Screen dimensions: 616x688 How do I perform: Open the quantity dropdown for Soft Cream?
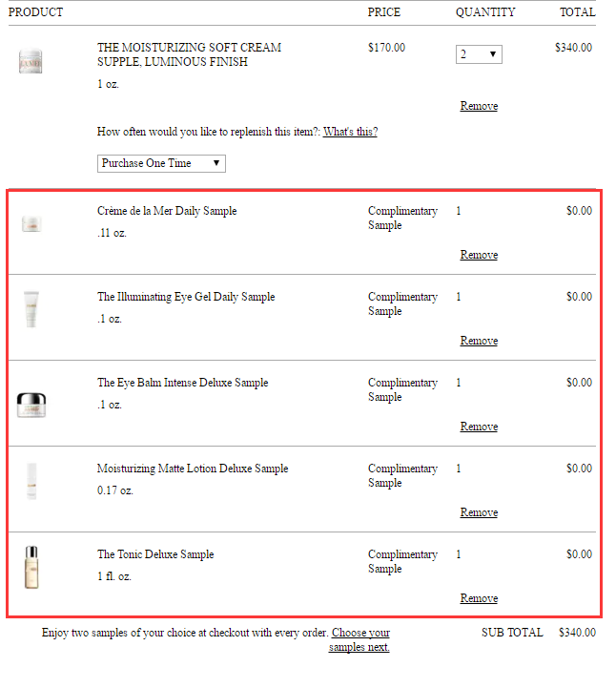(479, 54)
